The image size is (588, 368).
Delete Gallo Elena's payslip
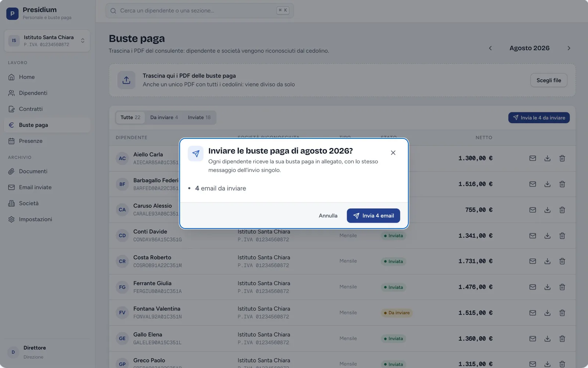pos(562,339)
